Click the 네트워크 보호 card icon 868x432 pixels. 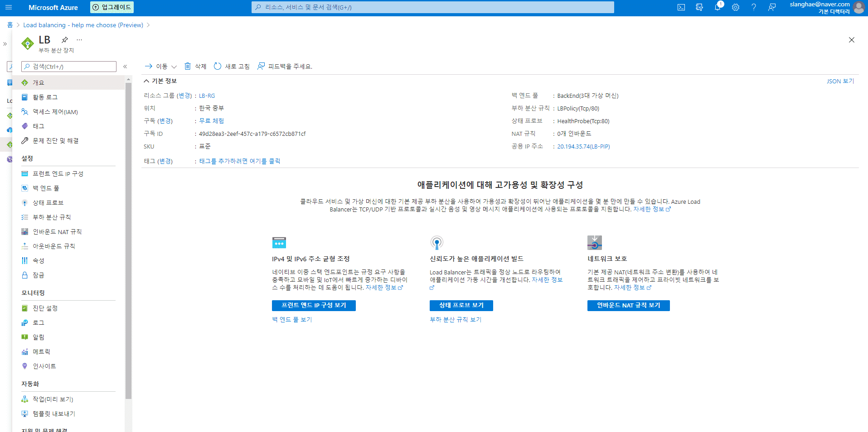595,242
